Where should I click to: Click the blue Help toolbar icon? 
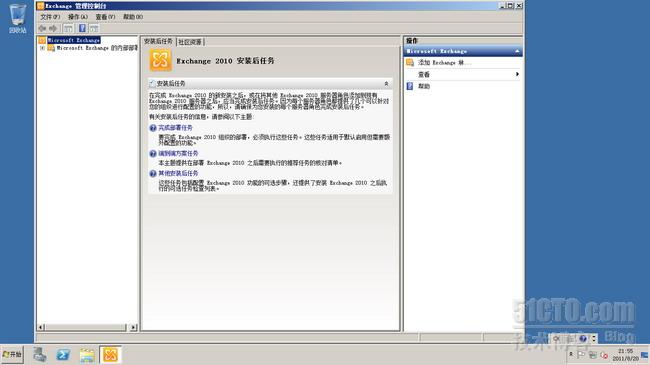click(x=82, y=28)
